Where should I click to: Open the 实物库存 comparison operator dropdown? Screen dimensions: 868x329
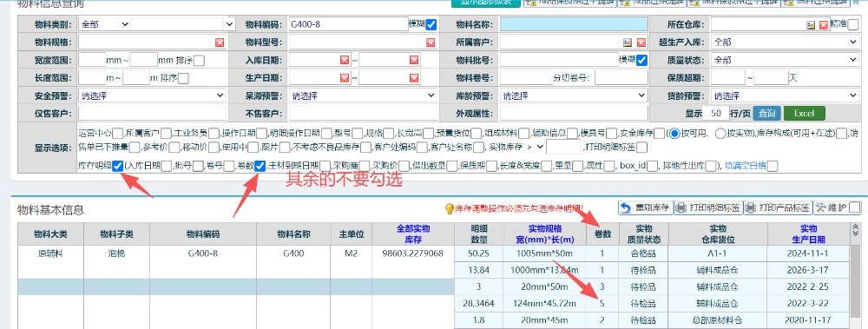pos(536,147)
